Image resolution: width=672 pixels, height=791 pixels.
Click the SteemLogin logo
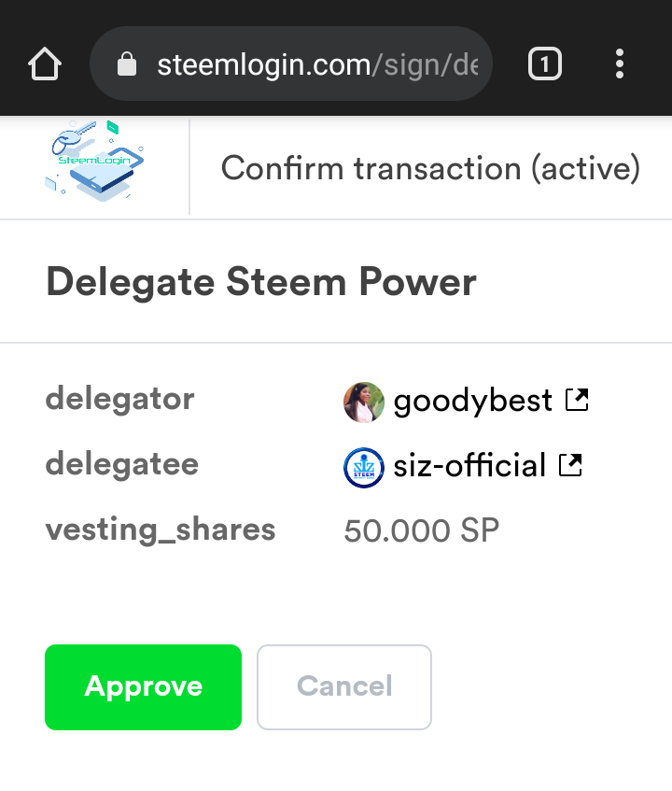pyautogui.click(x=95, y=162)
